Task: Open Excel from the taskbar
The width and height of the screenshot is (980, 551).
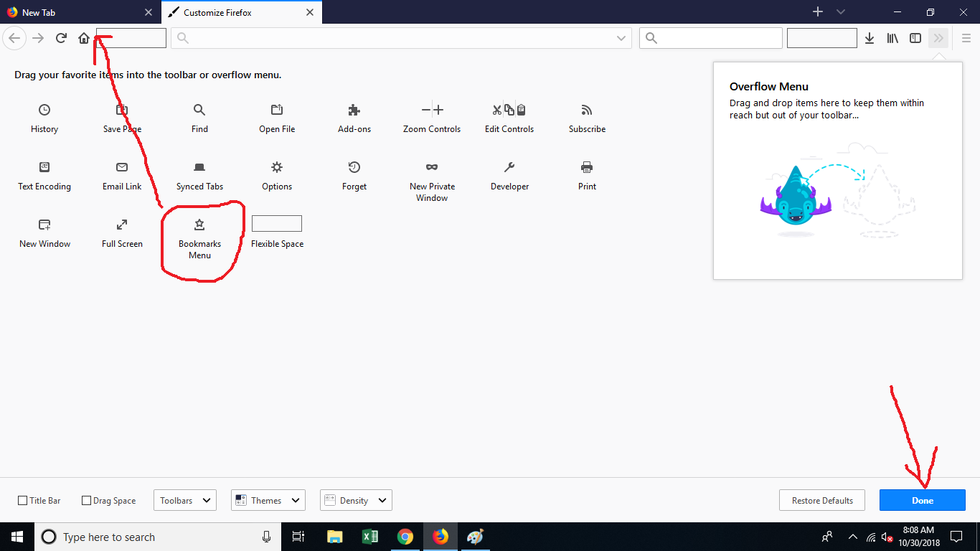Action: pyautogui.click(x=370, y=537)
